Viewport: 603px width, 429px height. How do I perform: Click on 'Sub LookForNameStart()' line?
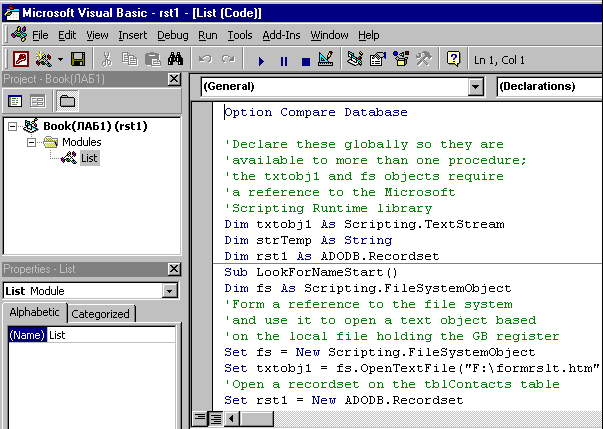(x=311, y=272)
